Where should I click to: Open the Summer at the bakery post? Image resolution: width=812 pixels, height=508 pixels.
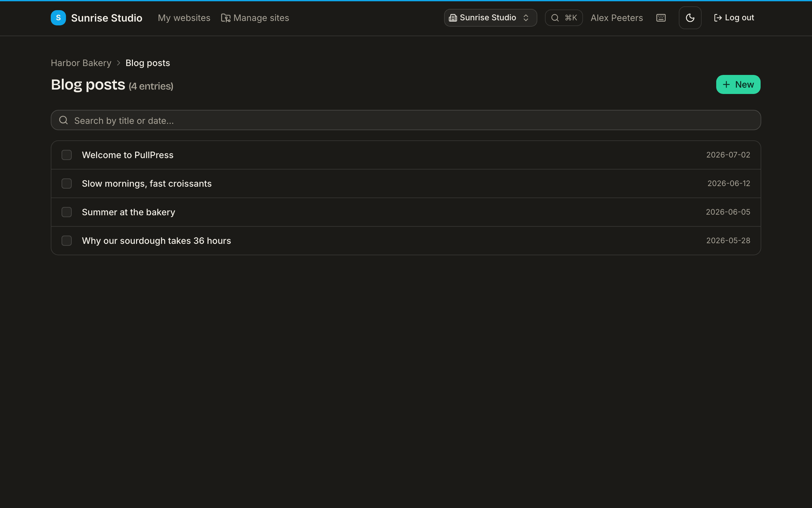coord(128,212)
